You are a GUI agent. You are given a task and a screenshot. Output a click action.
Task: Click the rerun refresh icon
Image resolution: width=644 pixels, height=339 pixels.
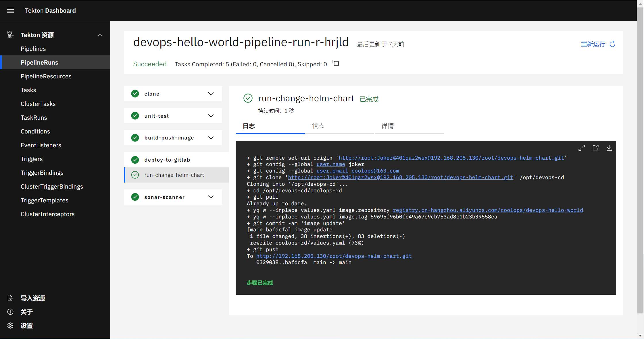[612, 44]
